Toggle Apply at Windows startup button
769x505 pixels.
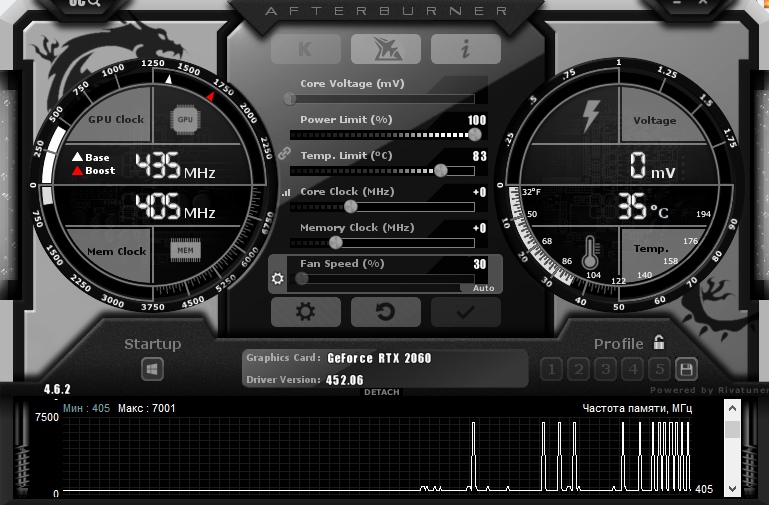[x=152, y=369]
